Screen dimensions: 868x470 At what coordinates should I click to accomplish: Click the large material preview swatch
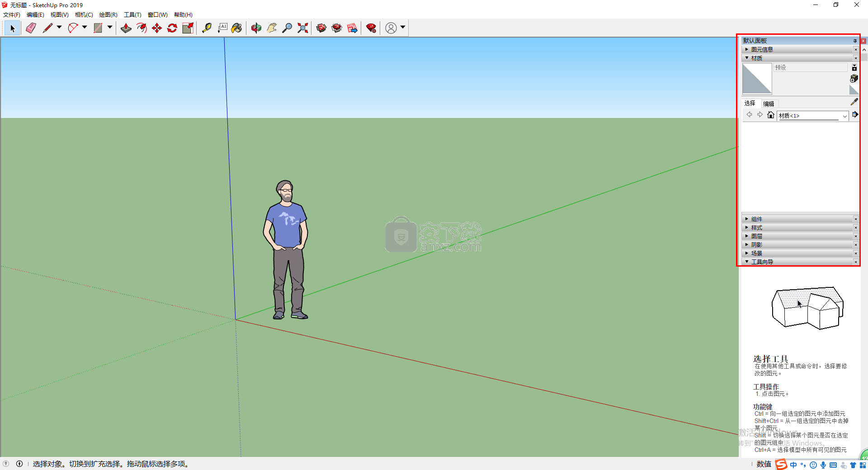pos(757,79)
